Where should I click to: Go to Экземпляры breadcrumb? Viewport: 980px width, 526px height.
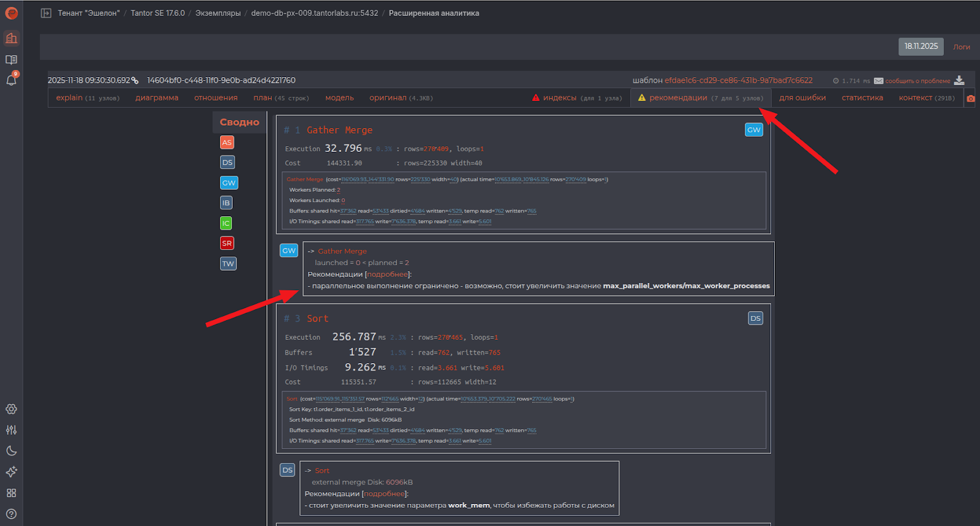(218, 13)
